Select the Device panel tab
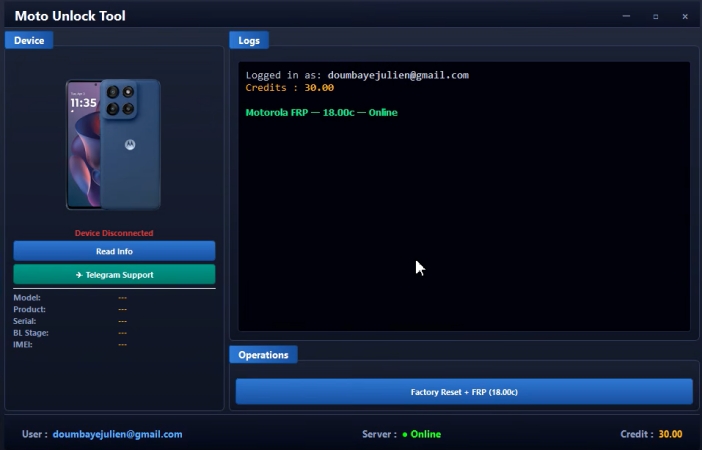This screenshot has width=702, height=450. click(29, 40)
